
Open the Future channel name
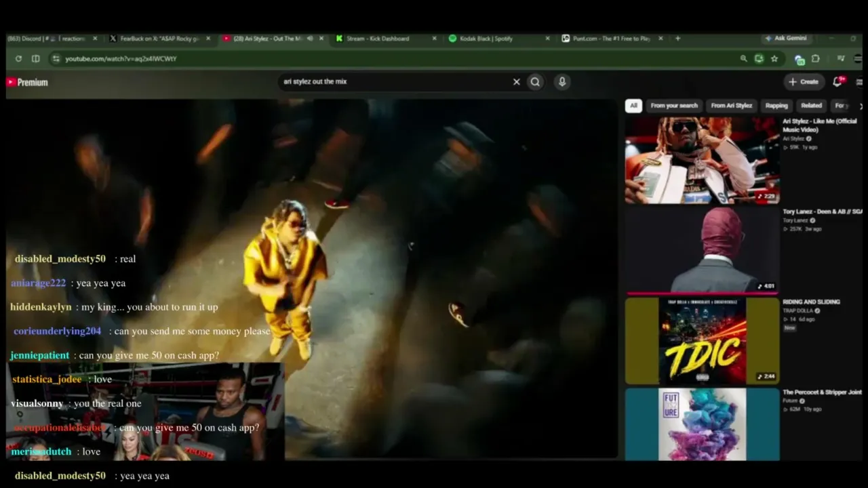coord(791,401)
